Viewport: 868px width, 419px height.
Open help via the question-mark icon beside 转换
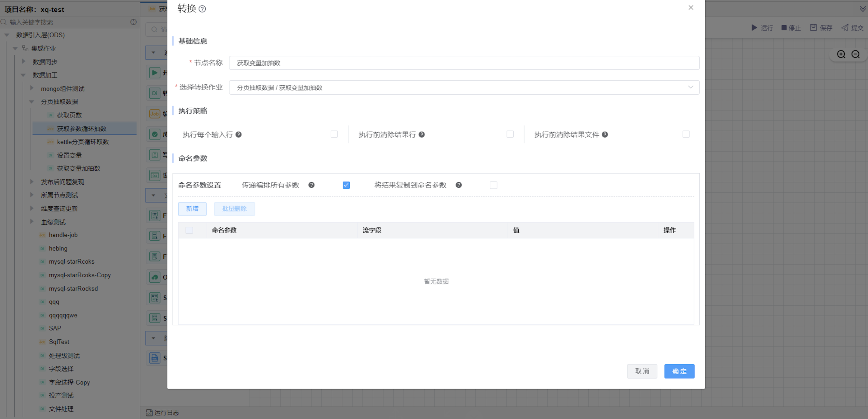pos(203,9)
